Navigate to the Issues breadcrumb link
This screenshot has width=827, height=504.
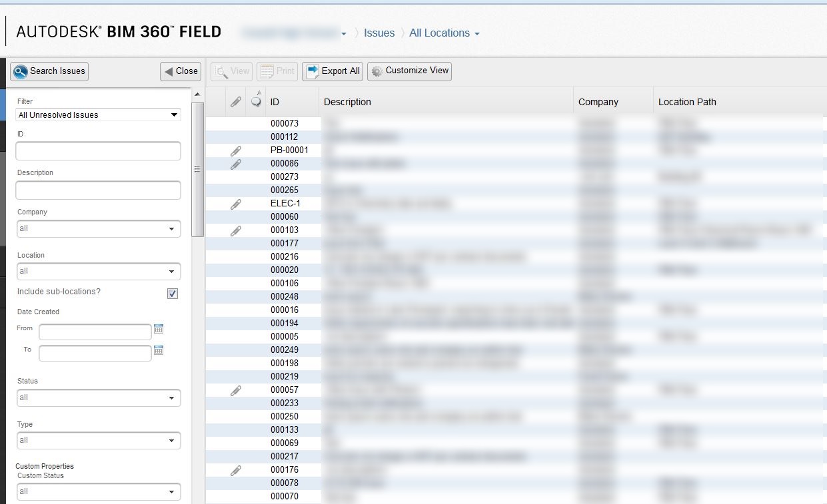coord(379,33)
